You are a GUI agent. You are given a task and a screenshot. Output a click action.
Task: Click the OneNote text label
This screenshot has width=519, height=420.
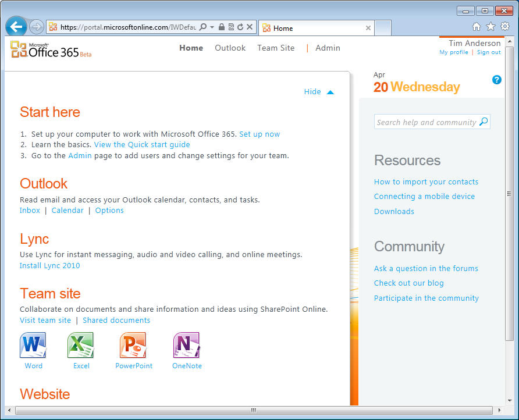[187, 366]
